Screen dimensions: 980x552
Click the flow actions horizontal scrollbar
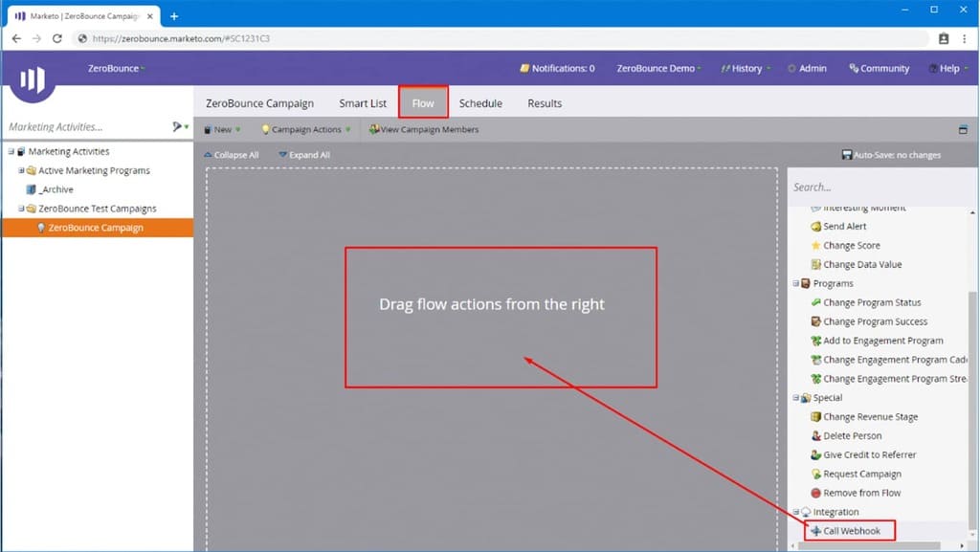[869, 545]
